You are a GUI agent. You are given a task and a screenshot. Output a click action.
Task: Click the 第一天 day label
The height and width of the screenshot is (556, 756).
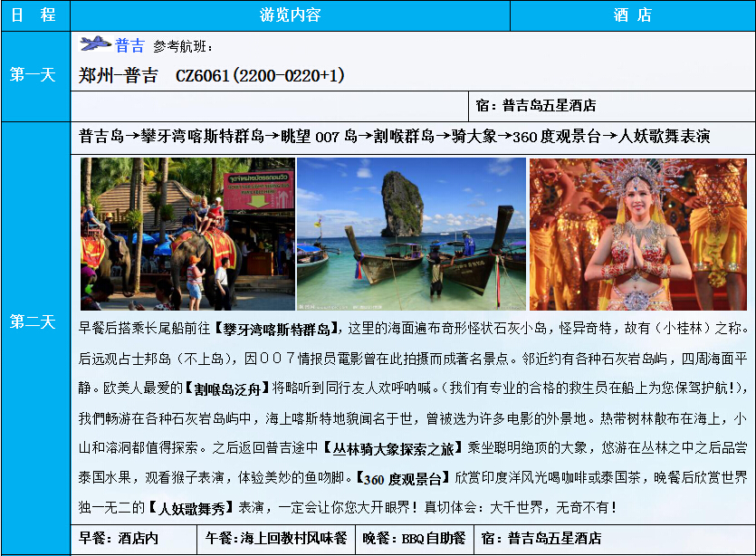click(x=33, y=75)
